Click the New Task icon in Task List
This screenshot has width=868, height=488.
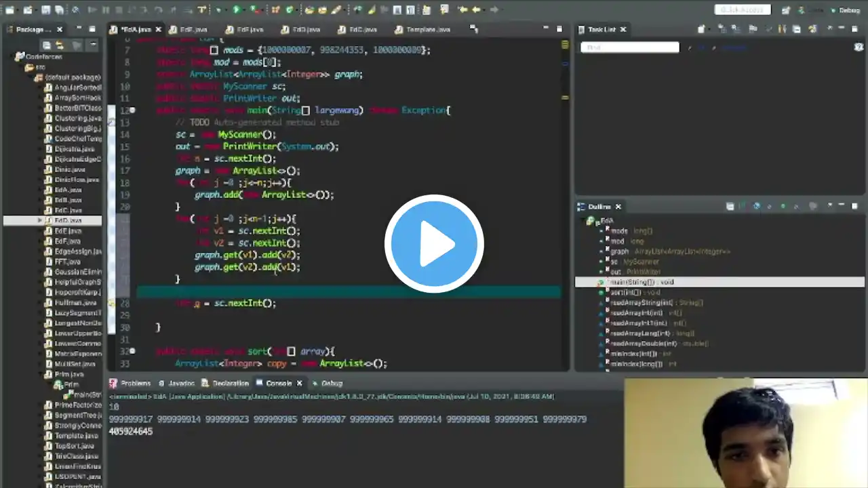click(702, 29)
